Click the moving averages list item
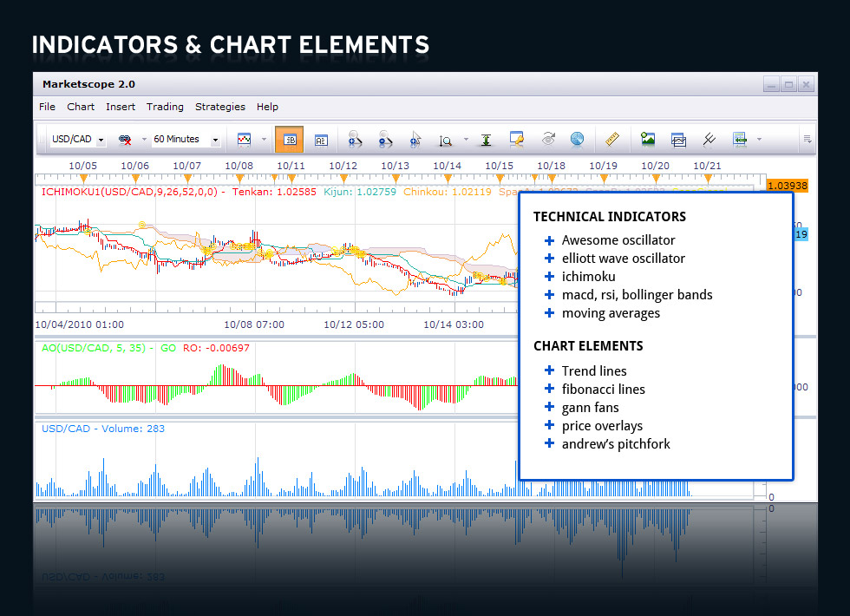 pos(611,313)
